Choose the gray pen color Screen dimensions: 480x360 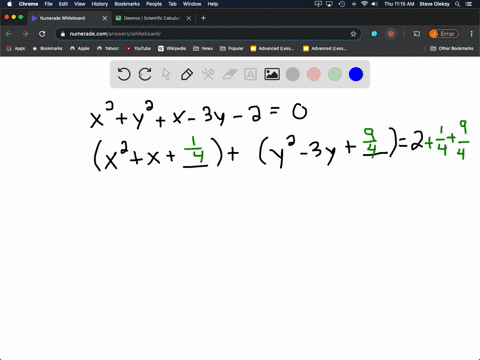[x=293, y=74]
